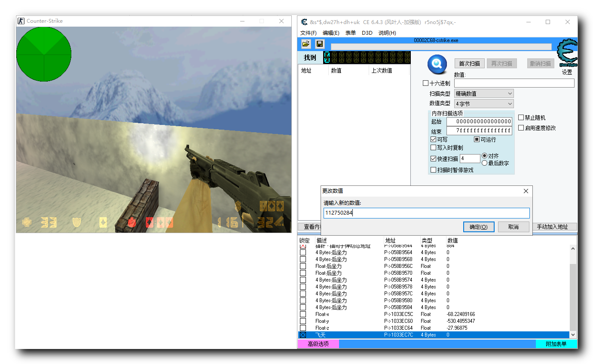Click the 撤销扫描 undo scan button

(x=540, y=64)
